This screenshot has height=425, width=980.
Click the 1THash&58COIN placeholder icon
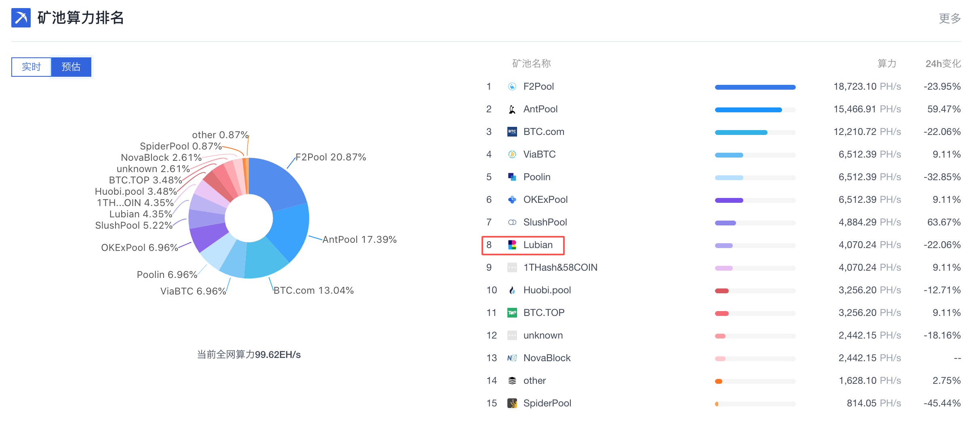tap(512, 267)
